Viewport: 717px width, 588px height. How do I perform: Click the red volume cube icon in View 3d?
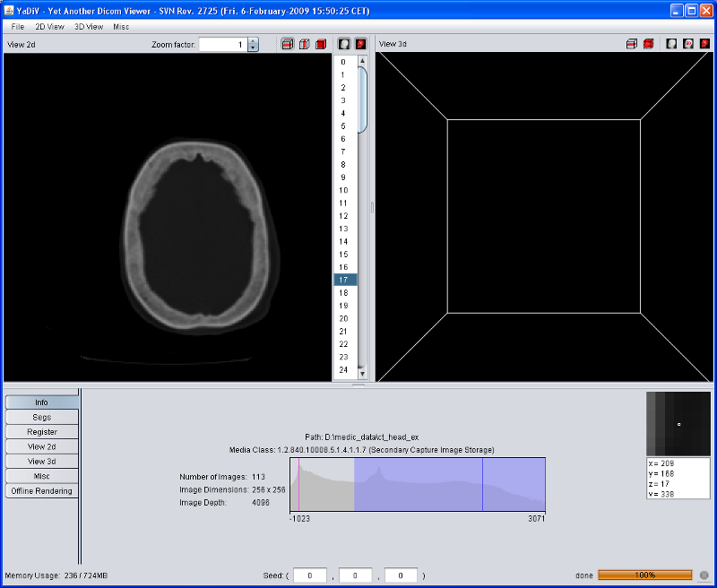[x=648, y=43]
